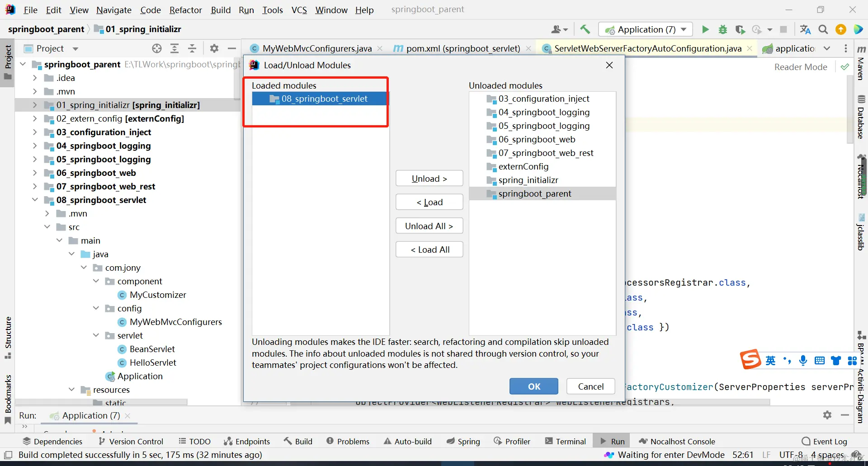Collapse the src folder node
This screenshot has height=466, width=868.
[x=47, y=227]
